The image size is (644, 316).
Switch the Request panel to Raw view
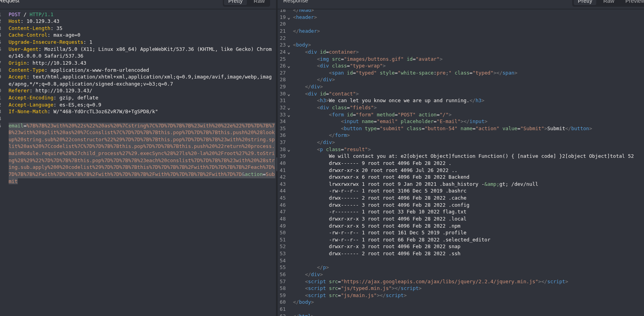pos(259,2)
